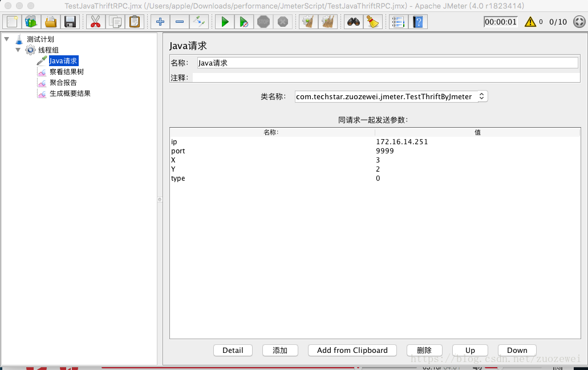
Task: Click the value 3 of X
Action: click(477, 160)
